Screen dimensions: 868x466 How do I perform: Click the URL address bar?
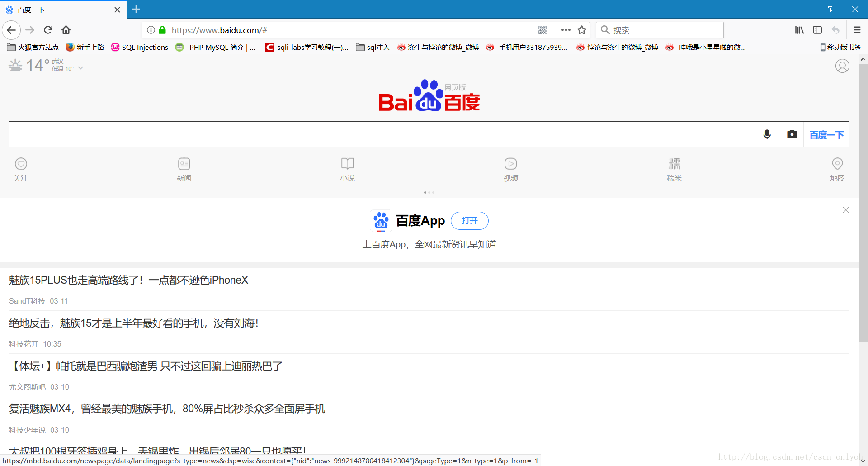click(x=353, y=30)
